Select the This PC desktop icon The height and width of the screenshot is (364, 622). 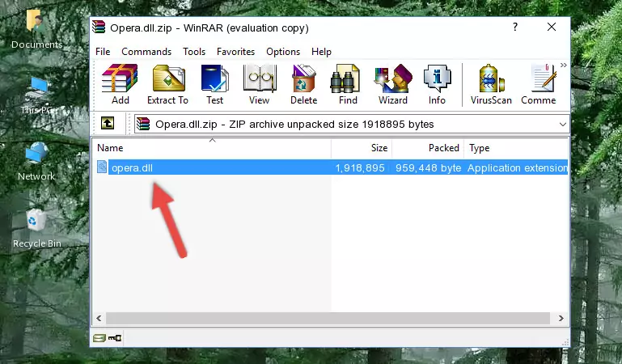[x=38, y=95]
